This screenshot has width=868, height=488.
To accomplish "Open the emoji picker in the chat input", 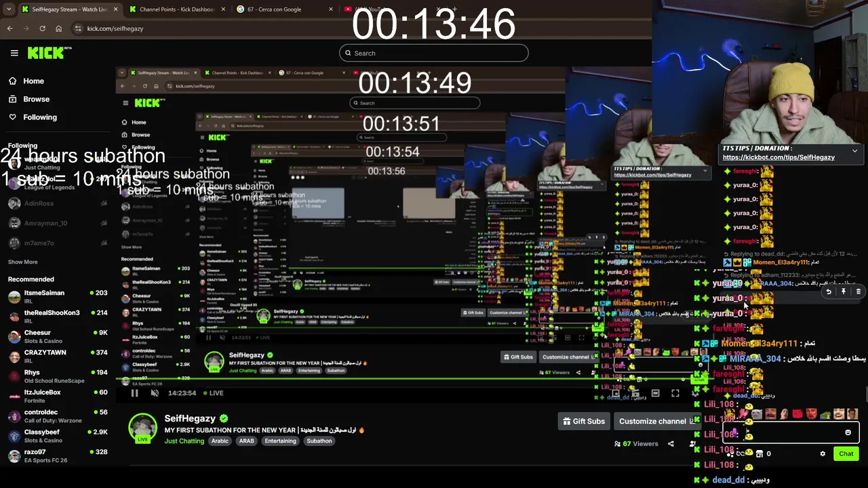I will tap(848, 432).
